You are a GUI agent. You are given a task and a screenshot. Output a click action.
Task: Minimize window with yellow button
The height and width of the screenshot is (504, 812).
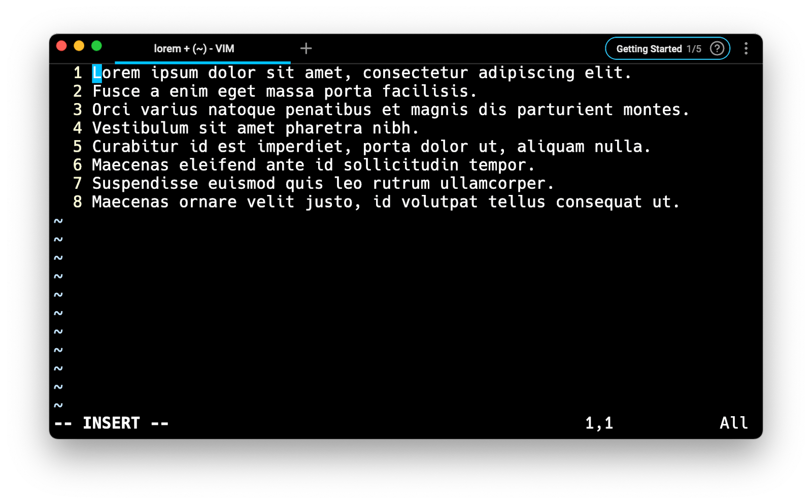point(79,46)
